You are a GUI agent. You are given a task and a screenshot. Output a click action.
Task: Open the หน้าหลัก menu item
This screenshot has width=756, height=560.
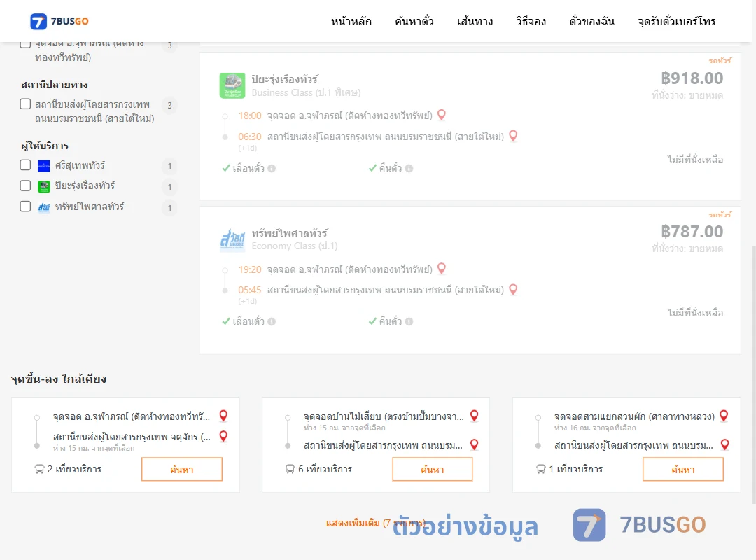351,21
